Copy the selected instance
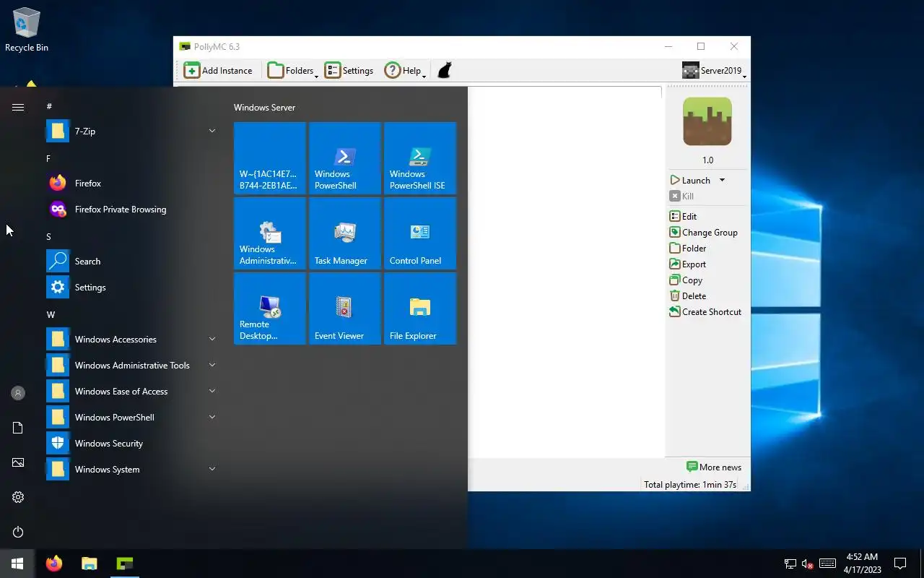 pyautogui.click(x=686, y=280)
